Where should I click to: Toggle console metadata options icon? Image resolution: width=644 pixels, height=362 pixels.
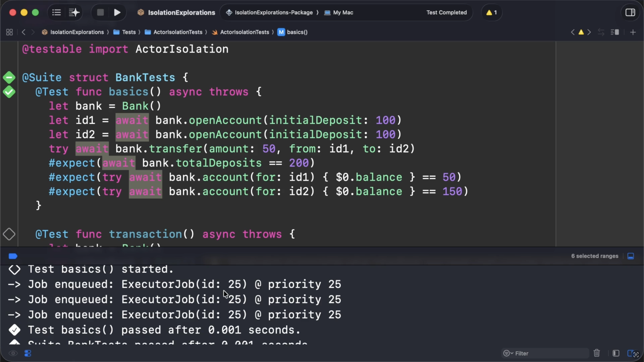[28, 353]
